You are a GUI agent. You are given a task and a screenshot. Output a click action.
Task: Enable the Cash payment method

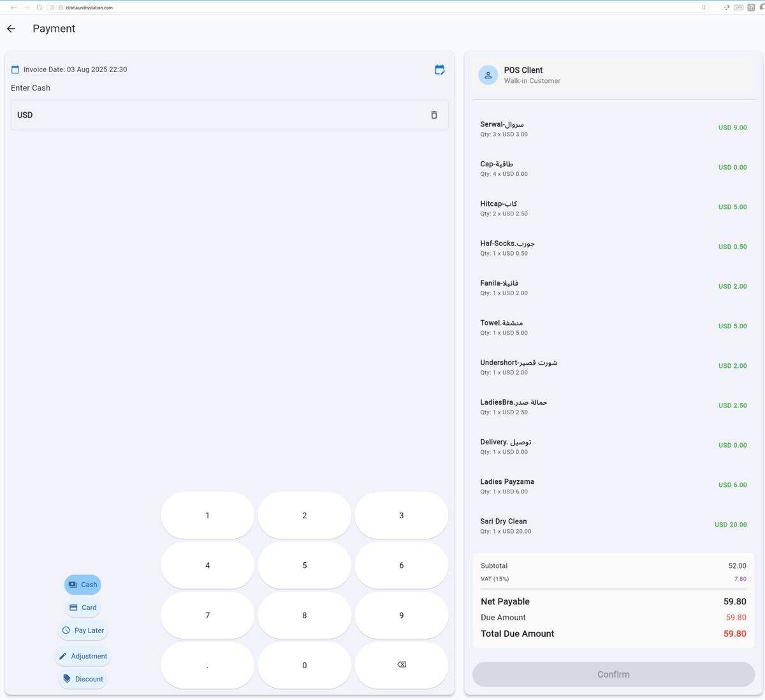(x=82, y=584)
